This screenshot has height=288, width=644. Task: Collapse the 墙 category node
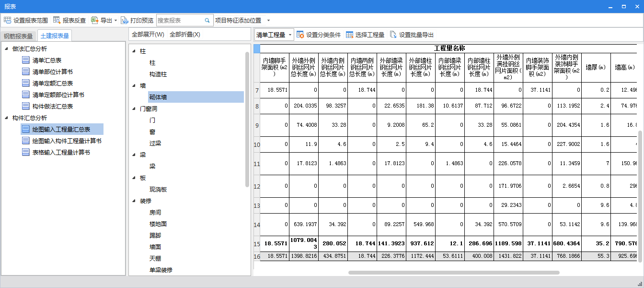tap(134, 85)
